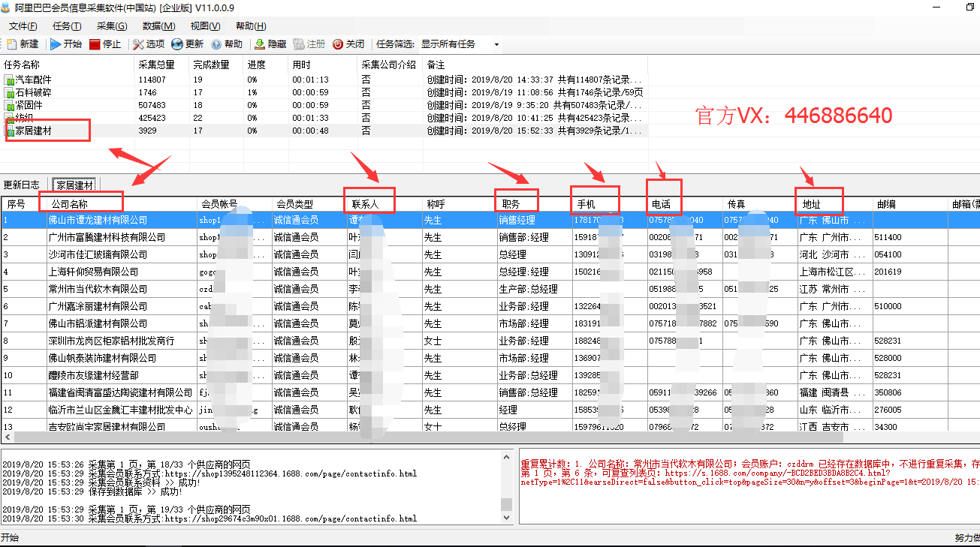Open the 文件(F) menu
Screen dimensions: 980x547
23,26
